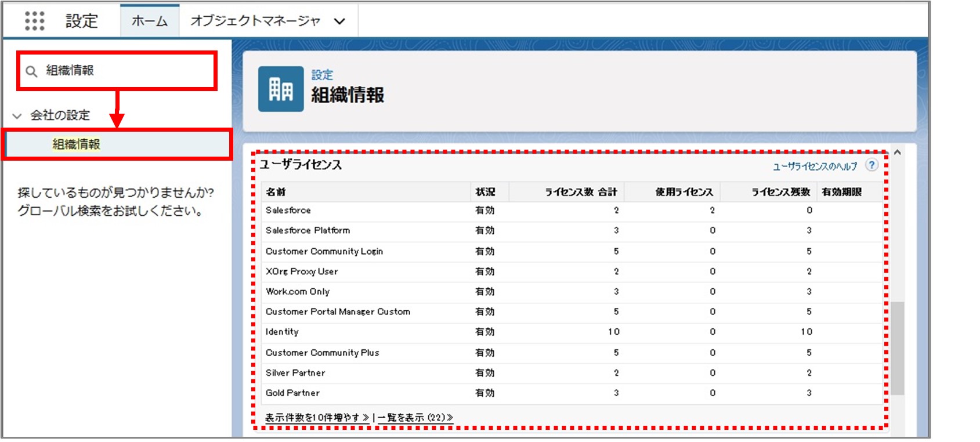This screenshot has width=980, height=442.
Task: Open the オブジェクトマネージャ dropdown chevron
Action: [339, 21]
